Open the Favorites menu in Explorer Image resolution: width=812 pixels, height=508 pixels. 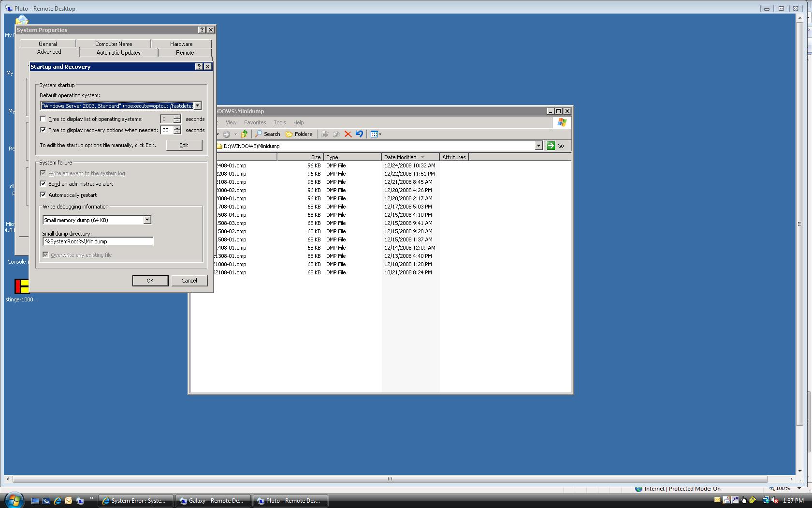coord(255,122)
